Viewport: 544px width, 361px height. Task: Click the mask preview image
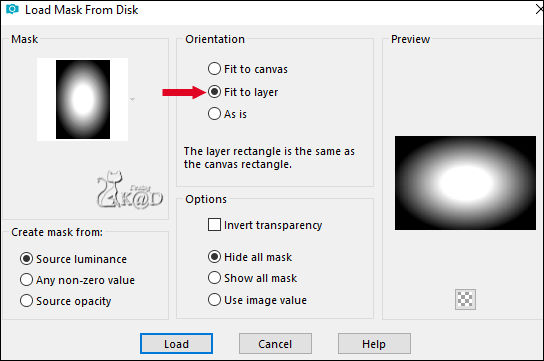pos(465,183)
